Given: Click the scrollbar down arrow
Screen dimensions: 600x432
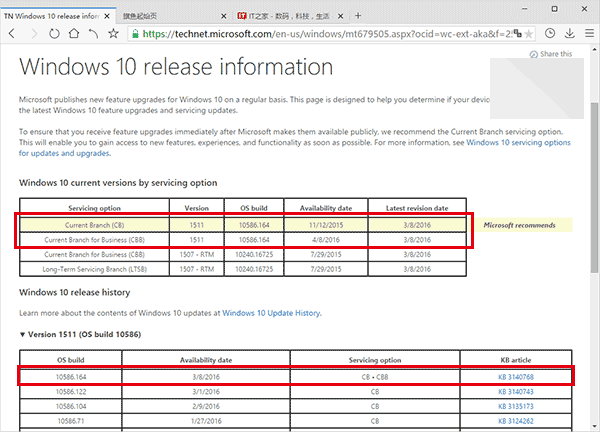Looking at the screenshot, I should pyautogui.click(x=594, y=425).
